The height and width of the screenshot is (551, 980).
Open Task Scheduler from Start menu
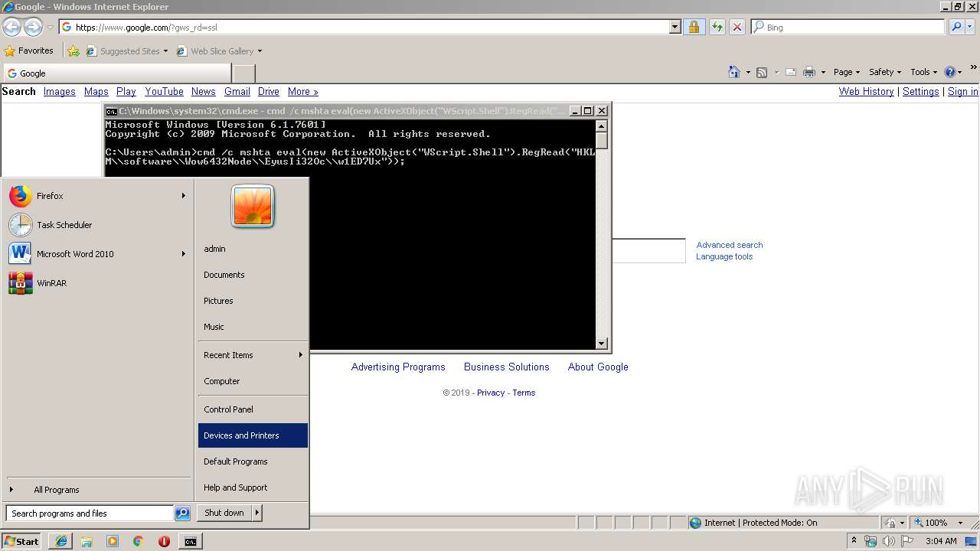click(98, 225)
